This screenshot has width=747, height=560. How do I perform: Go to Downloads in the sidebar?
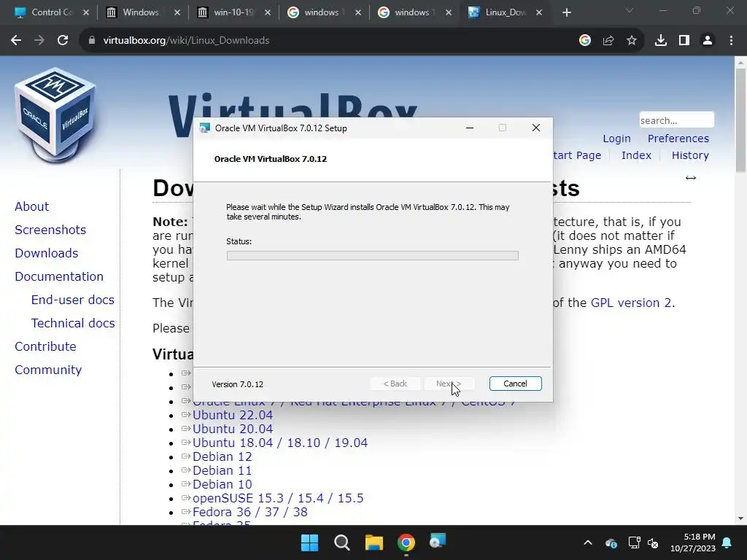click(46, 253)
